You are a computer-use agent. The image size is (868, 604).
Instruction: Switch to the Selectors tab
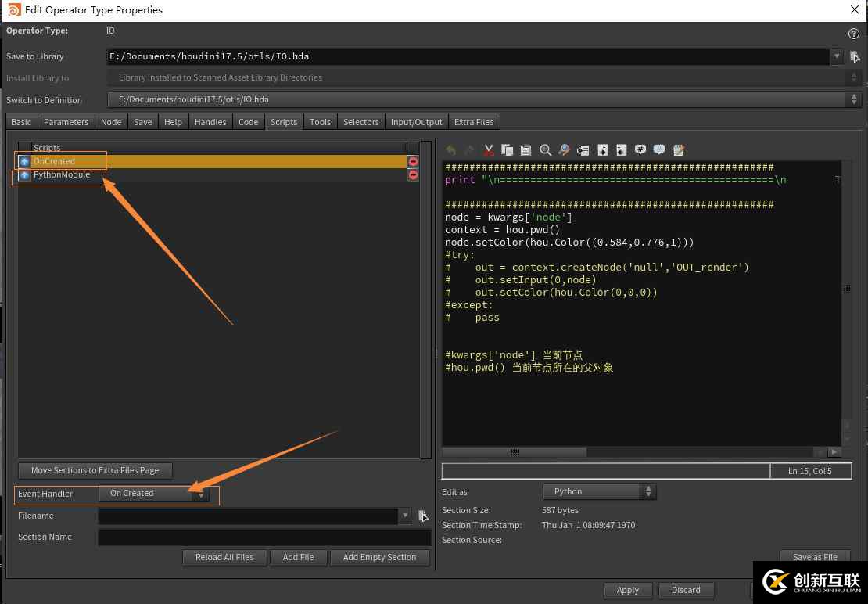point(361,122)
